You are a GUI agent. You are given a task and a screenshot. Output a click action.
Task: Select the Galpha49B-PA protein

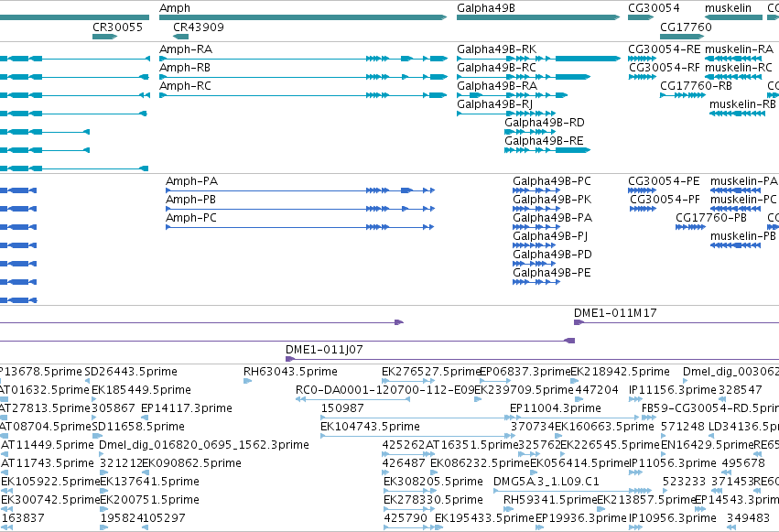pos(536,227)
